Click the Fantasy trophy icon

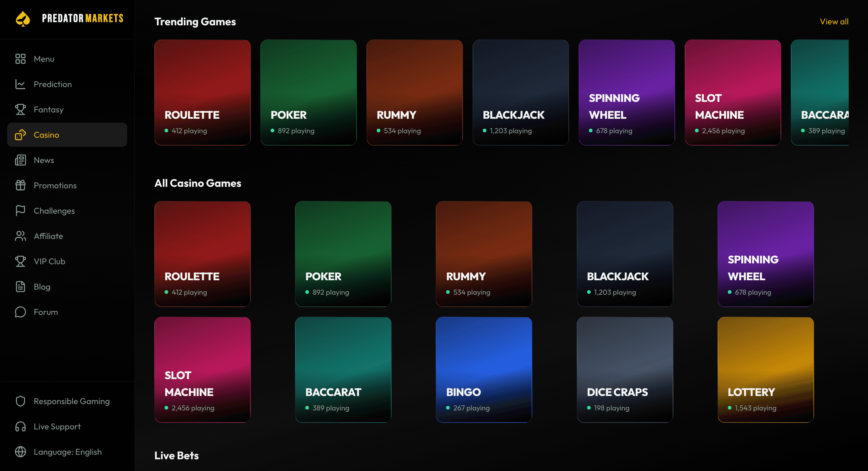[20, 109]
